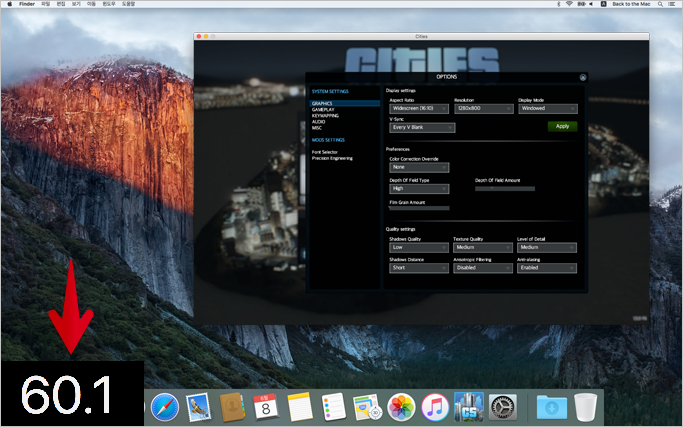The image size is (683, 427).
Task: Open Notes app in Dock
Action: coord(299,407)
